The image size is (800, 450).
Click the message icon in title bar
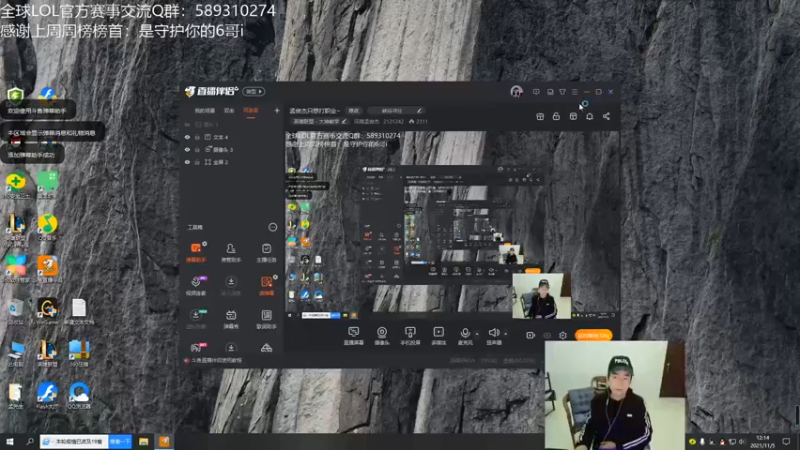coord(536,92)
